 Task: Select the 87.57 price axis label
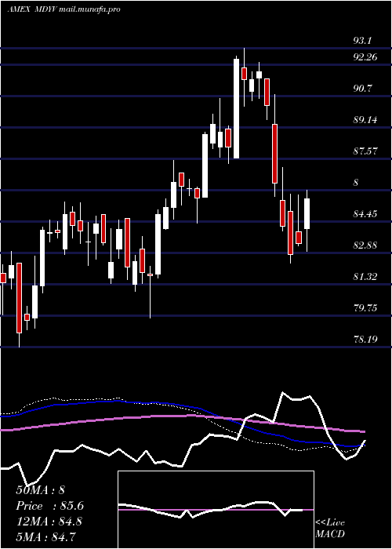click(x=365, y=151)
